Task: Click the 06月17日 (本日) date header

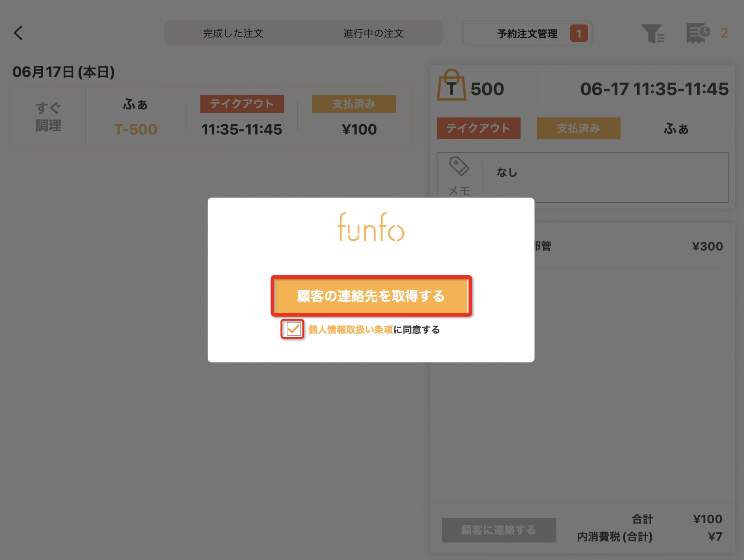Action: 64,72
